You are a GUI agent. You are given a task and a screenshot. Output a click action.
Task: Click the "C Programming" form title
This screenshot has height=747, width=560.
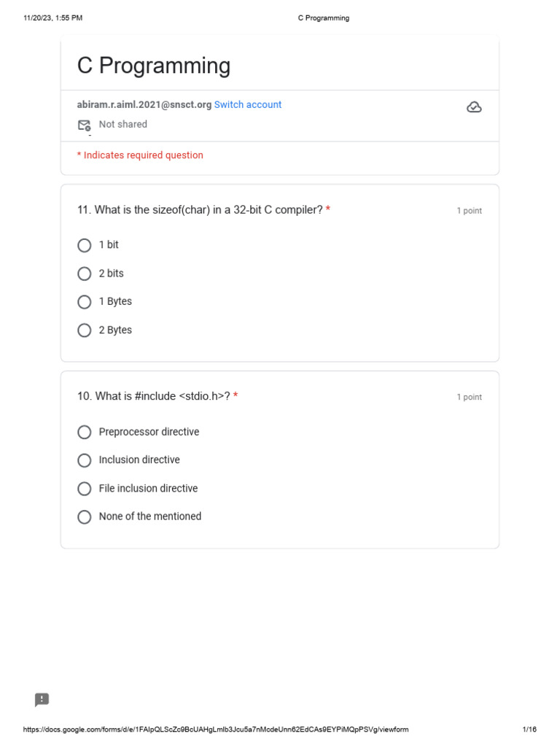coord(154,66)
